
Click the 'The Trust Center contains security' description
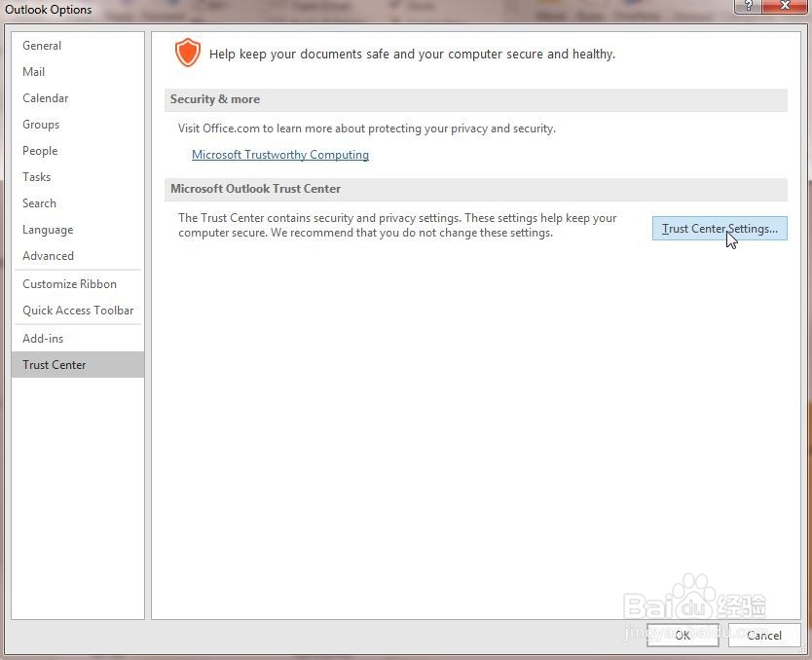click(397, 225)
